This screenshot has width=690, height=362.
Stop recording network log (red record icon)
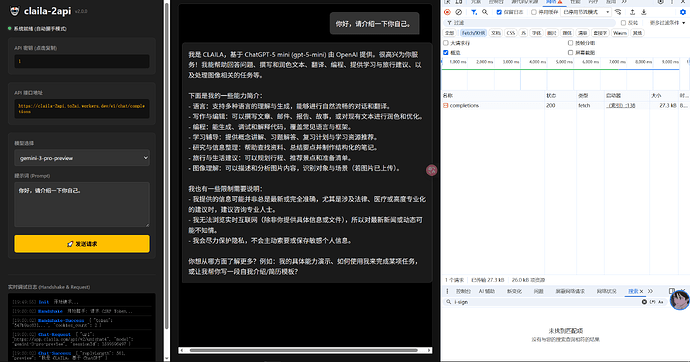pos(448,12)
